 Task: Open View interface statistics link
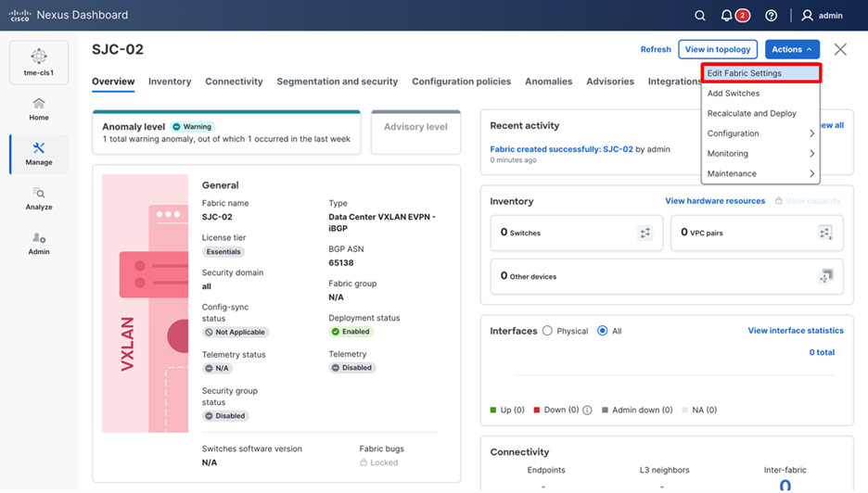point(795,331)
